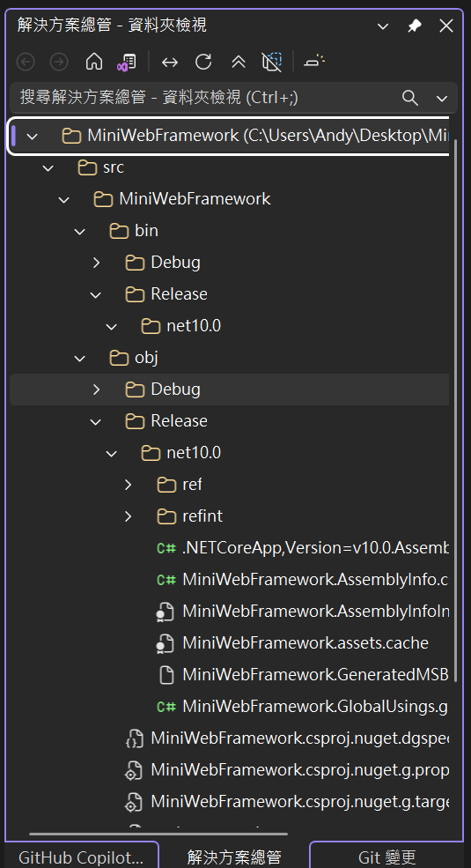The image size is (471, 868).
Task: Toggle the show all files icon
Action: pos(271,62)
